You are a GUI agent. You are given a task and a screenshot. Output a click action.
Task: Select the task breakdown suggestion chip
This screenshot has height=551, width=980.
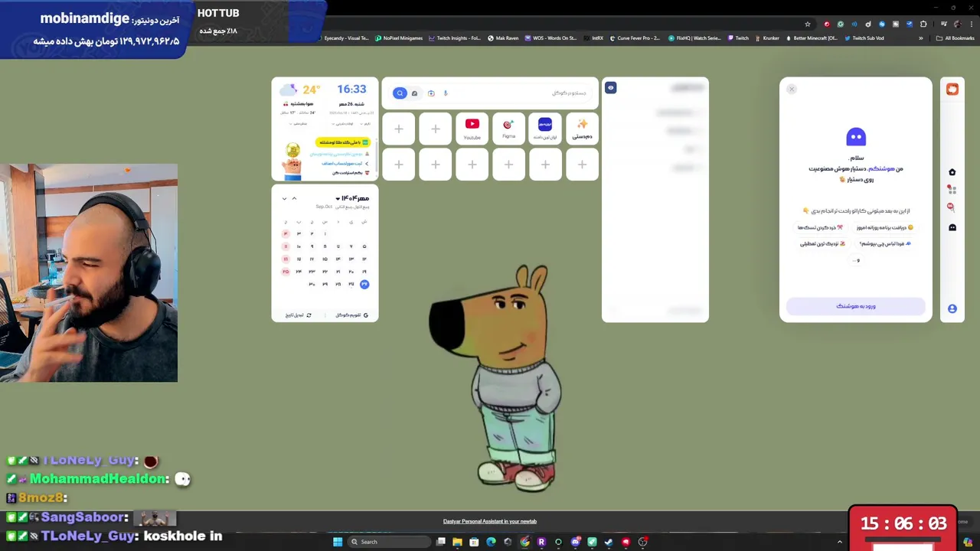820,227
